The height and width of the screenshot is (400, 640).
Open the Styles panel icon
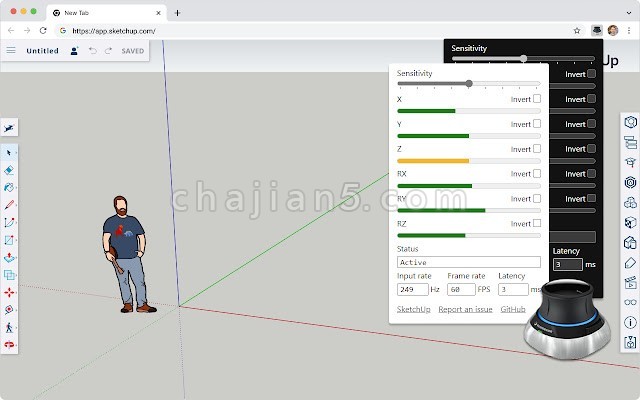click(x=630, y=242)
